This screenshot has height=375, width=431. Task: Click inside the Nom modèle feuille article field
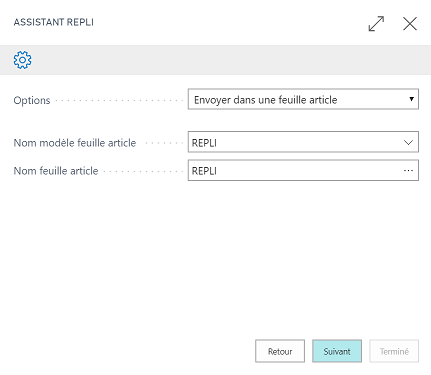click(303, 142)
